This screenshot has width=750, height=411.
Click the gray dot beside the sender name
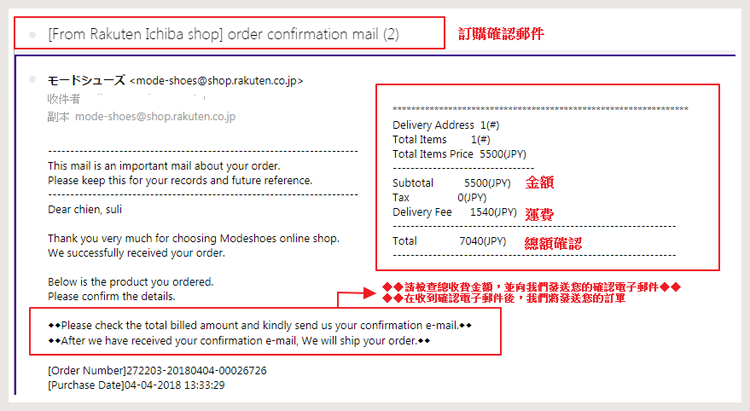(32, 79)
